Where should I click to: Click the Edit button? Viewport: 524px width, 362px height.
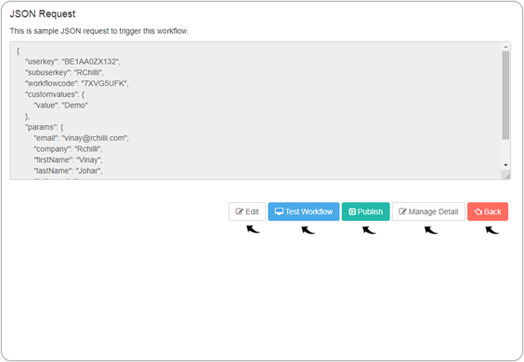(247, 212)
